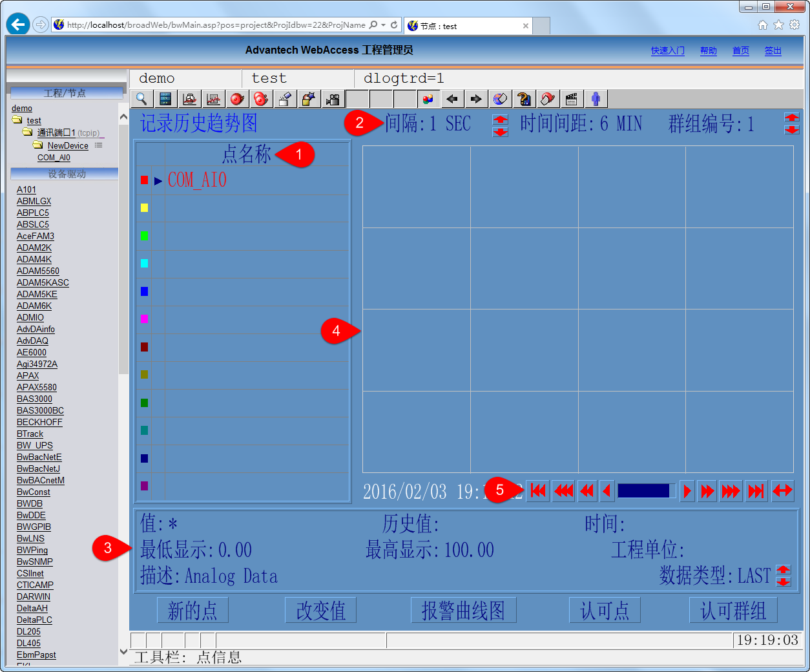Increase the interval with up arrow

pyautogui.click(x=501, y=119)
